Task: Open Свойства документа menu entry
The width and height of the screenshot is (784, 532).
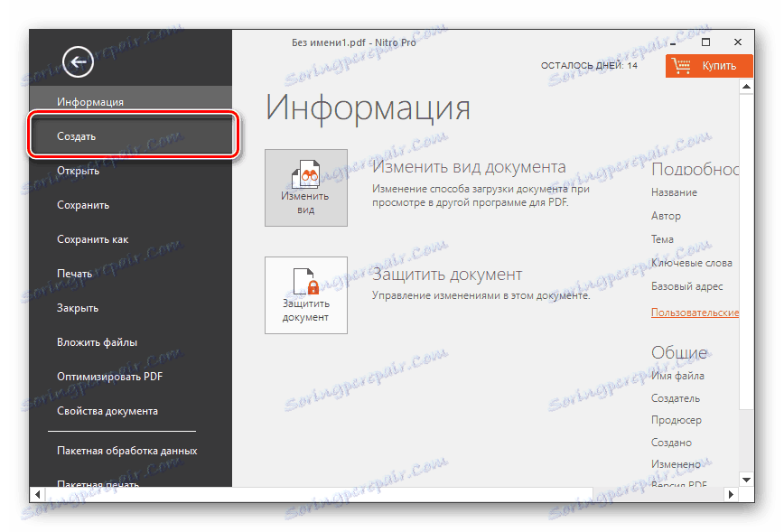Action: tap(130, 411)
